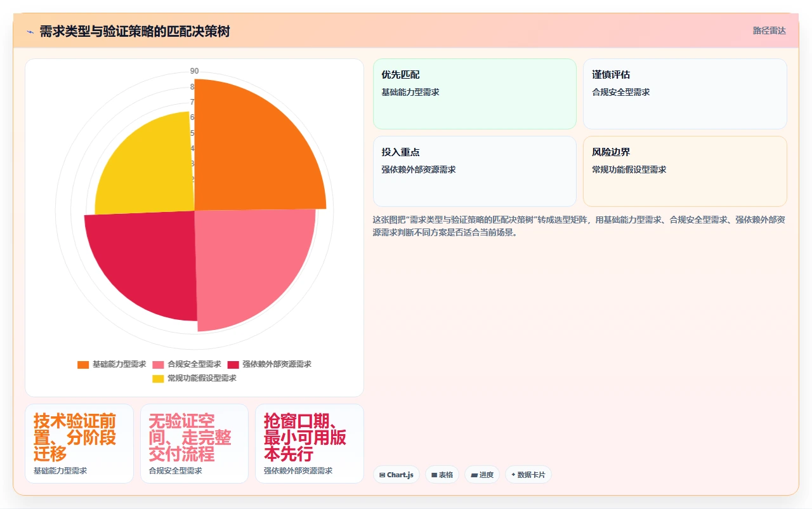
Task: Click 基础能力型需求 caption under orange headline
Action: point(60,471)
